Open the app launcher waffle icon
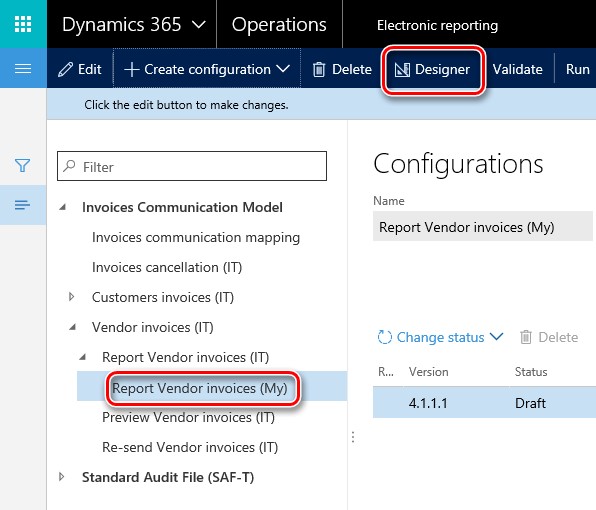 pos(23,24)
